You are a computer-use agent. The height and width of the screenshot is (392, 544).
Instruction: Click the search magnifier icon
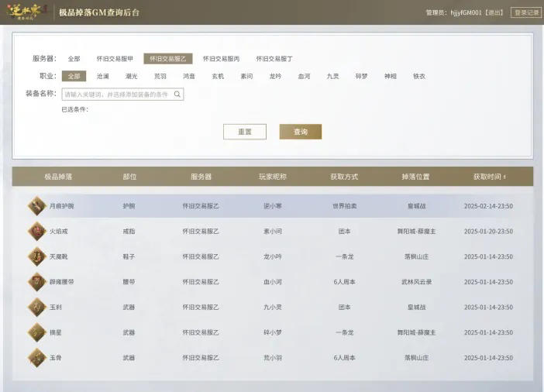click(177, 95)
